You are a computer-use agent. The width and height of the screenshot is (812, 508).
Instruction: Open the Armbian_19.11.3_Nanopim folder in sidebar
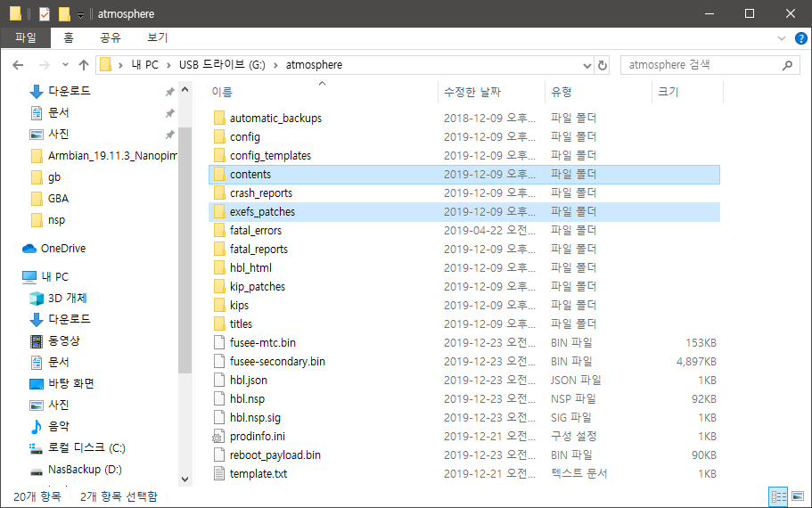coord(103,156)
